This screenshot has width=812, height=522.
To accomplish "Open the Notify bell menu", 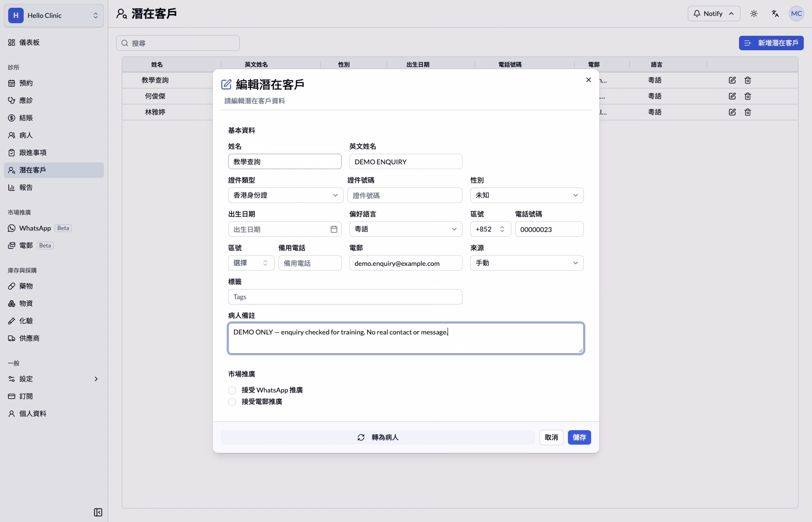I will 714,14.
